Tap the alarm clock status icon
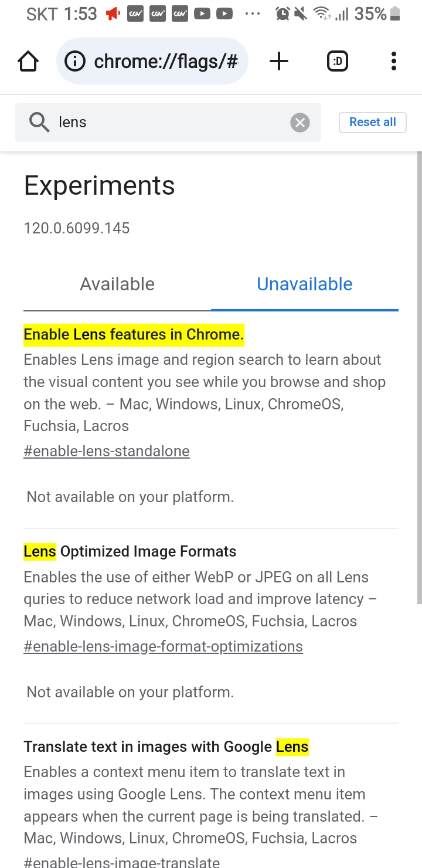The width and height of the screenshot is (422, 868). click(283, 13)
